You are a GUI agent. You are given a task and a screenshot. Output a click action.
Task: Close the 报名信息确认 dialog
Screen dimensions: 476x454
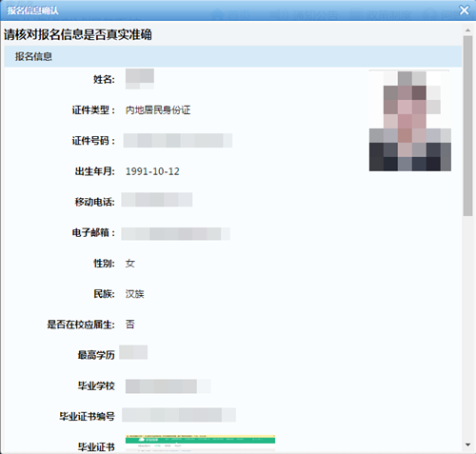pyautogui.click(x=464, y=10)
